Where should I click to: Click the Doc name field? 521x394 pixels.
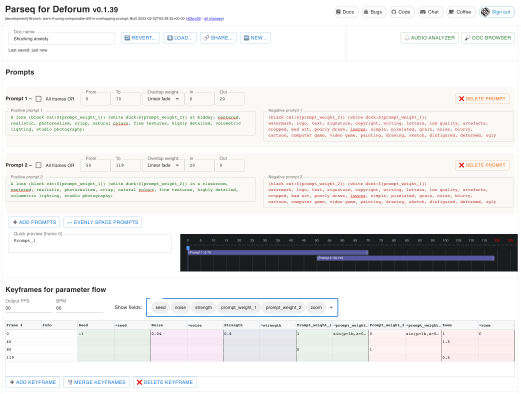(x=61, y=39)
